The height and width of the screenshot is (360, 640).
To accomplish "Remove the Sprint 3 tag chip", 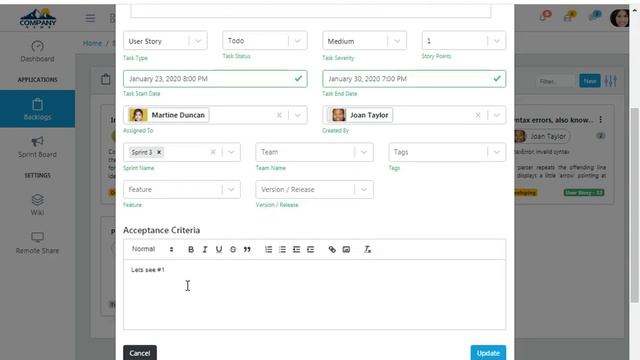I will (159, 152).
